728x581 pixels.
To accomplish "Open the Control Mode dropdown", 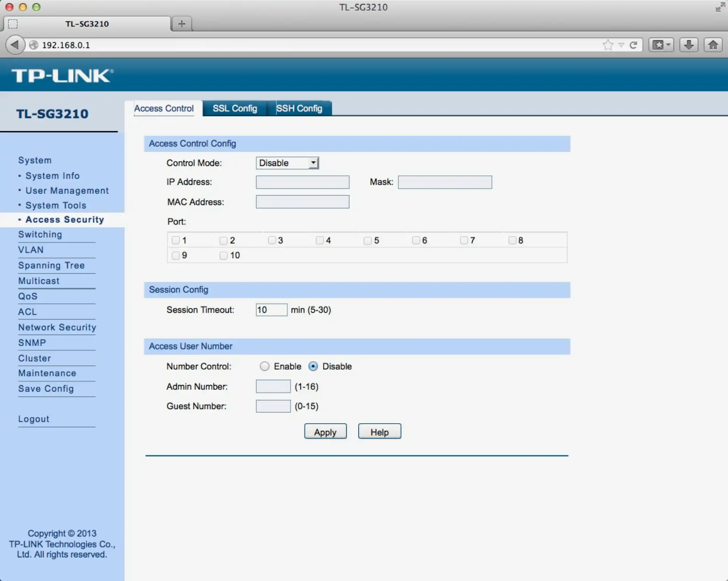I will pos(287,163).
